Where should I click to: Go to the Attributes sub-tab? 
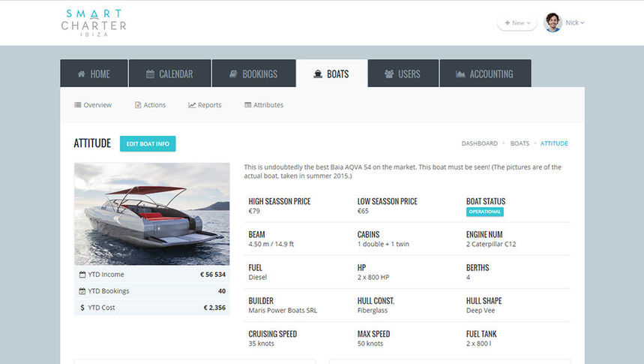click(264, 105)
